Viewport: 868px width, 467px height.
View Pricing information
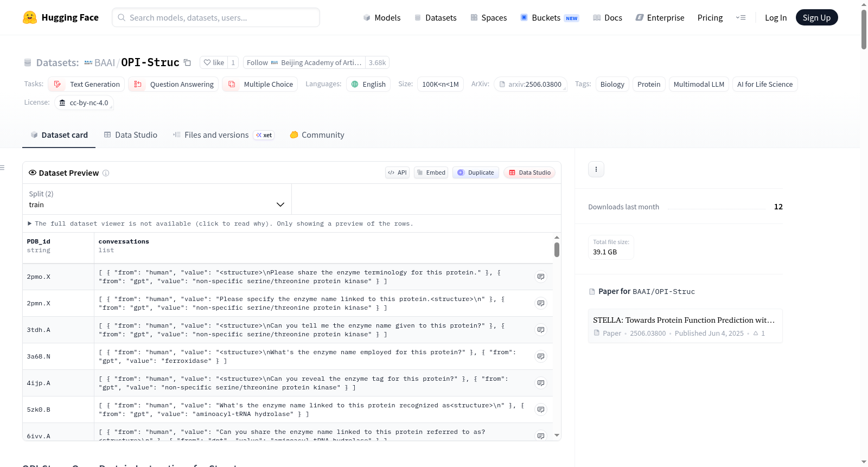(x=710, y=17)
